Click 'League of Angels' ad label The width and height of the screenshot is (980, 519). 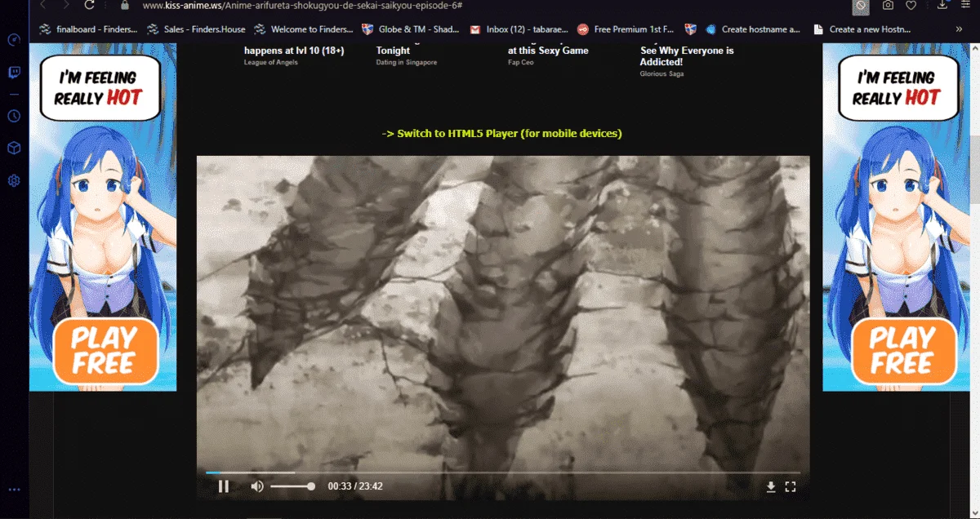point(271,63)
